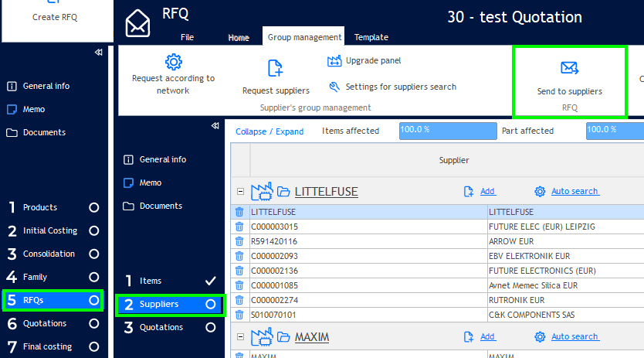Viewport: 644px width, 358px height.
Task: Delete row S010070101 with trash icon
Action: click(239, 315)
